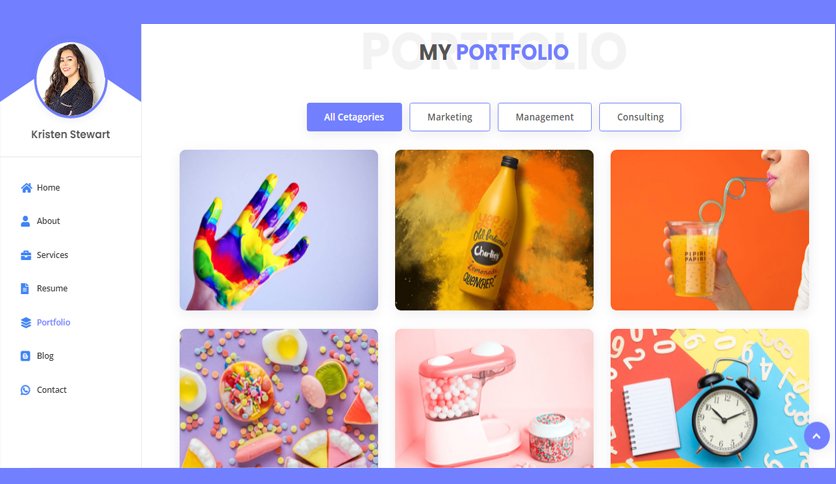Screen dimensions: 836x484
Task: Click the Kristen Stewart name text
Action: coord(70,134)
